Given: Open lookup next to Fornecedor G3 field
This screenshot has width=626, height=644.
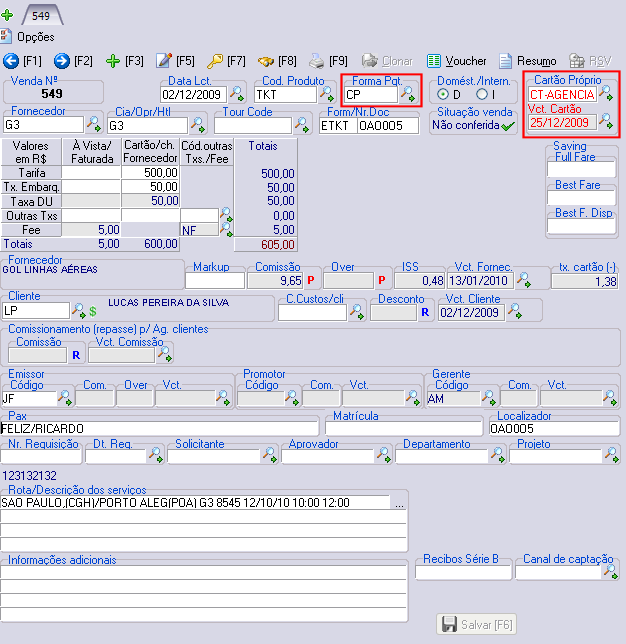Looking at the screenshot, I should [x=94, y=124].
